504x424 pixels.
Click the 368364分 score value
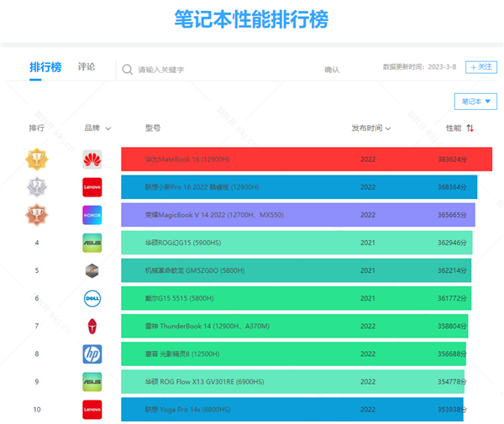point(452,187)
